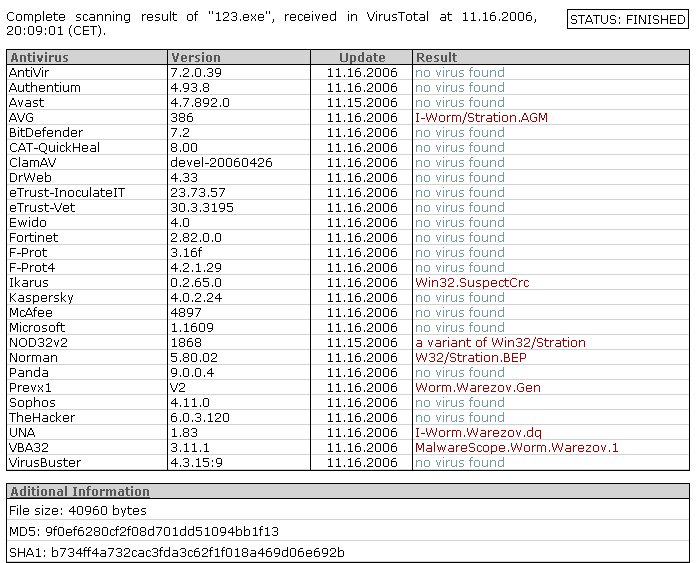Click the STATUS: FINISHED box
The width and height of the screenshot is (696, 563).
tap(628, 20)
